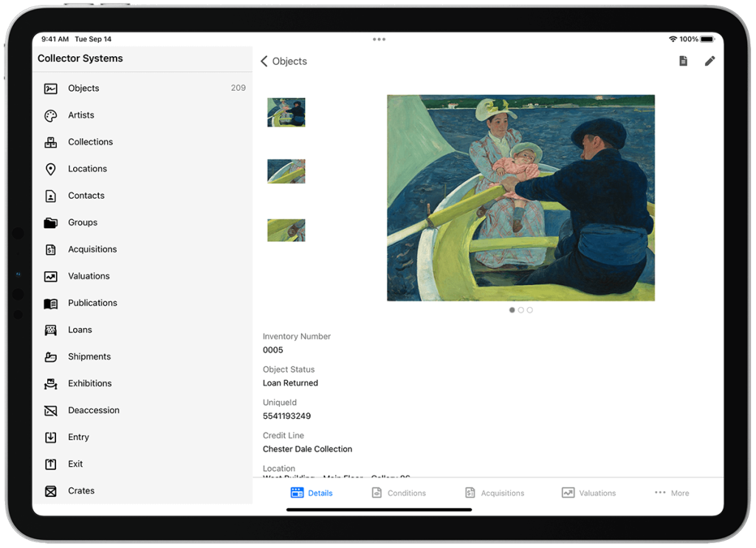756x548 pixels.
Task: Tap the pencil edit icon
Action: click(x=709, y=61)
